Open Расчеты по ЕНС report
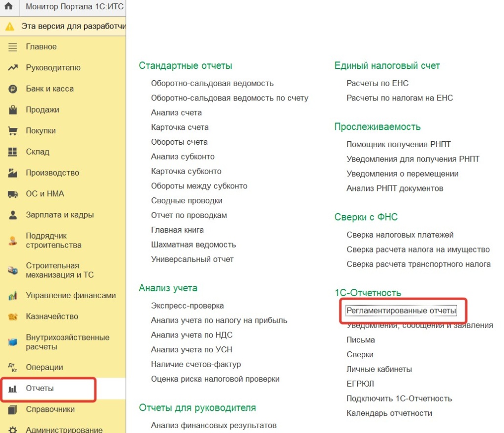 point(377,83)
